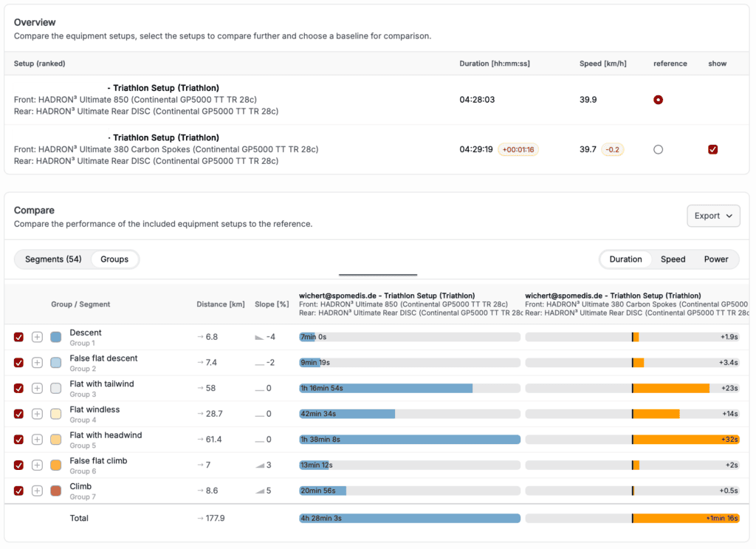The width and height of the screenshot is (756, 549).
Task: Expand the False flat descent group
Action: point(37,362)
